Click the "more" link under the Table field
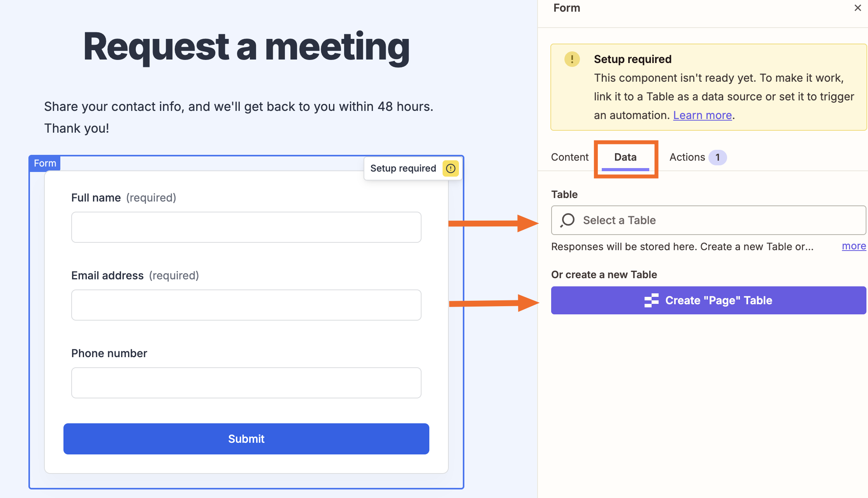Viewport: 868px width, 498px height. (854, 246)
